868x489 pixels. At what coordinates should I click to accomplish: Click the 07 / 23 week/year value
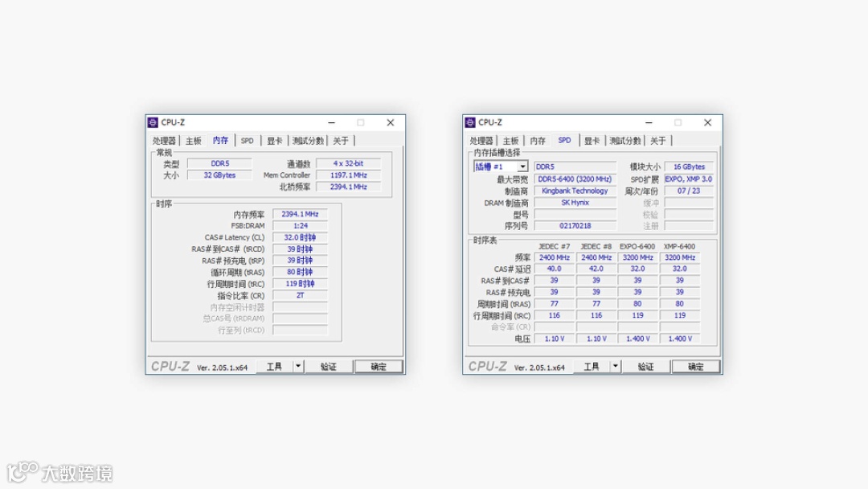point(690,191)
